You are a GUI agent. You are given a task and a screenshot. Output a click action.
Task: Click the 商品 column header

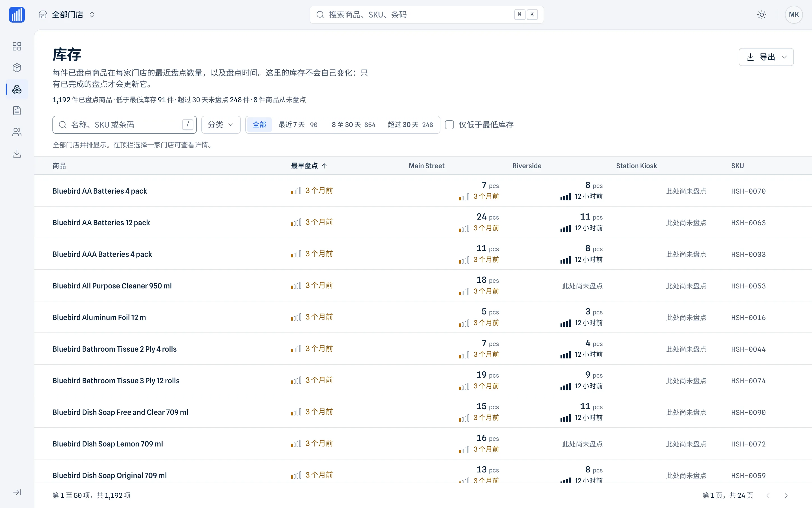pyautogui.click(x=59, y=166)
